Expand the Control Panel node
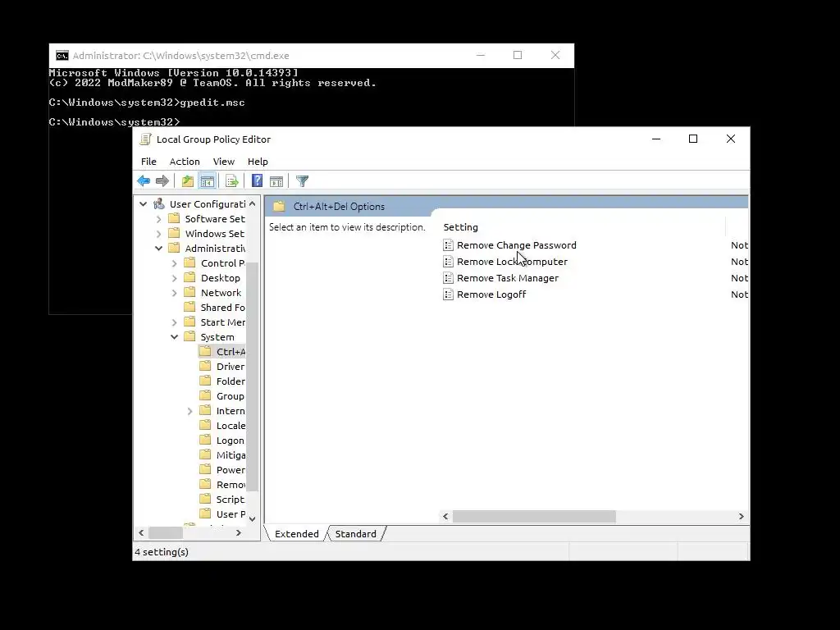This screenshot has width=840, height=630. (x=174, y=263)
